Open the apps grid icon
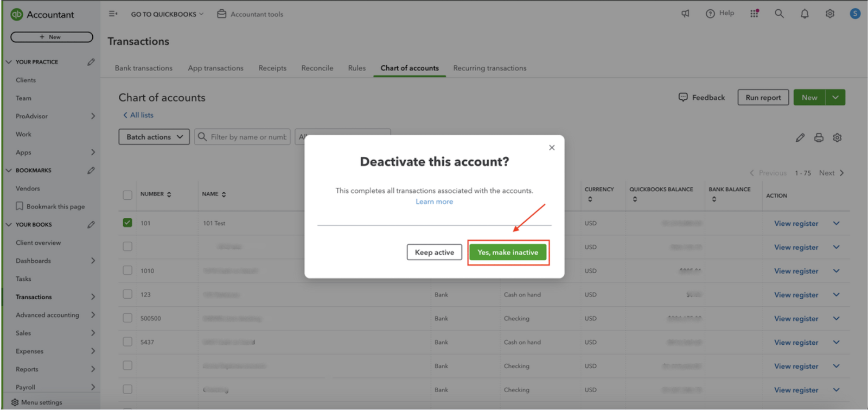The height and width of the screenshot is (410, 868). click(x=754, y=14)
